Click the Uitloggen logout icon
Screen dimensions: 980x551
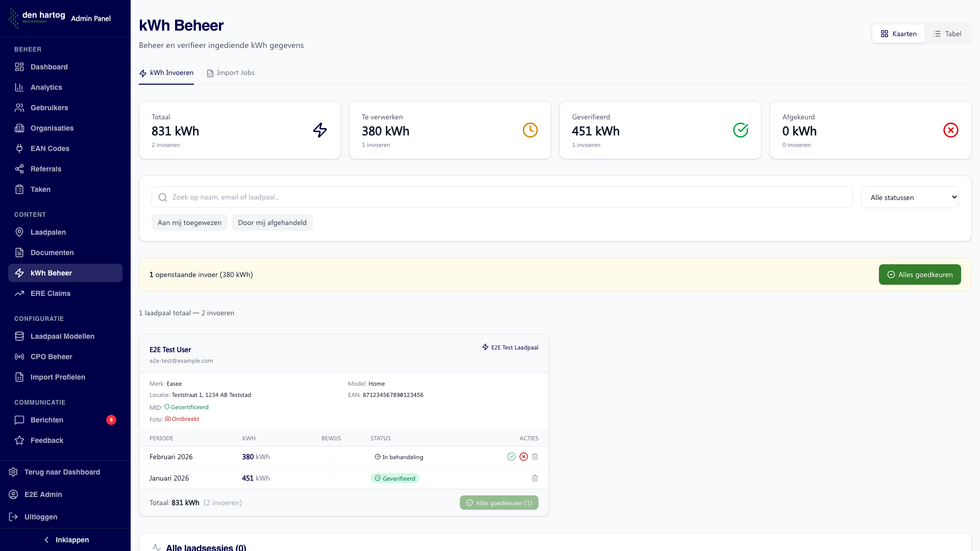13,517
